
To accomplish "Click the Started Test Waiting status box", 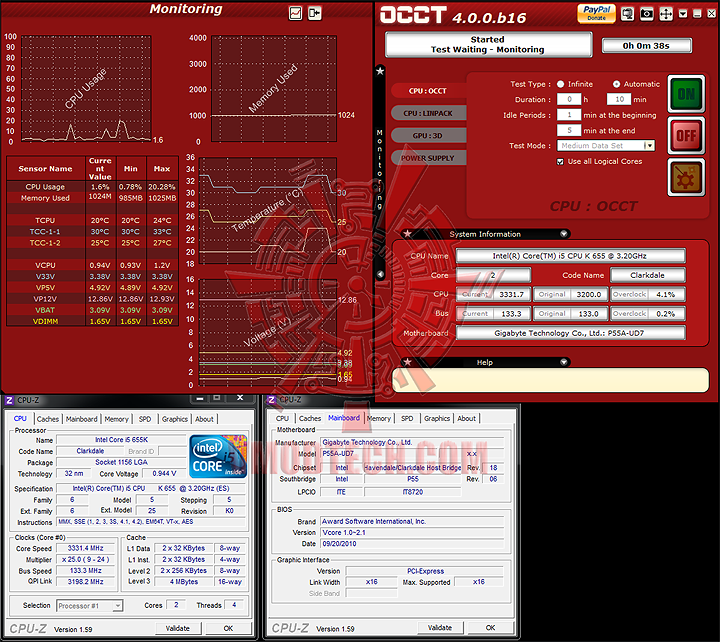I will point(488,45).
